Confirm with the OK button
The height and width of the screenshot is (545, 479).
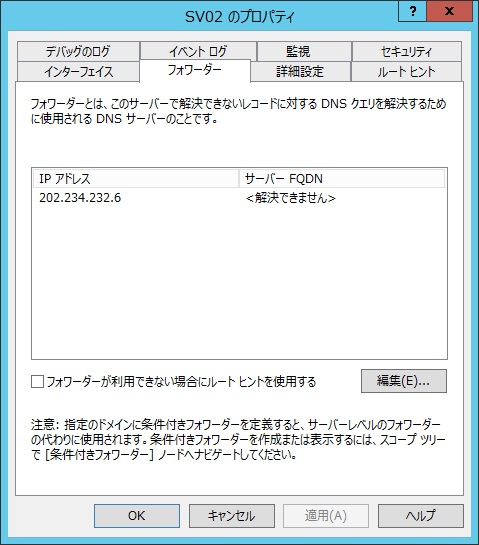[x=137, y=516]
